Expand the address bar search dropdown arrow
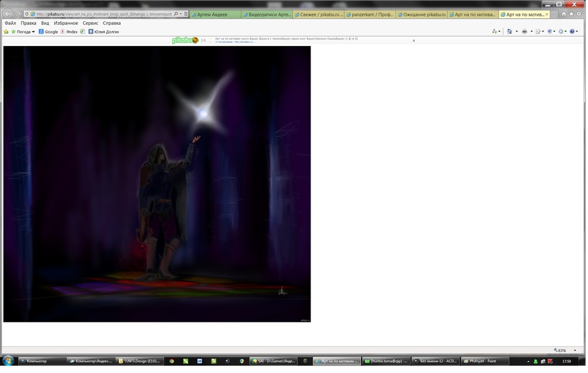Viewport: 588px width, 373px height. tap(181, 14)
